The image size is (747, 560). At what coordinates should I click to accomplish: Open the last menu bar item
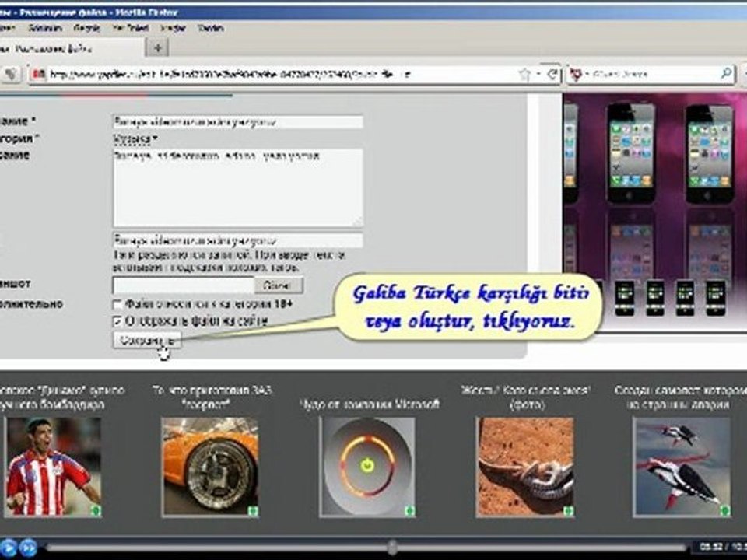[211, 28]
